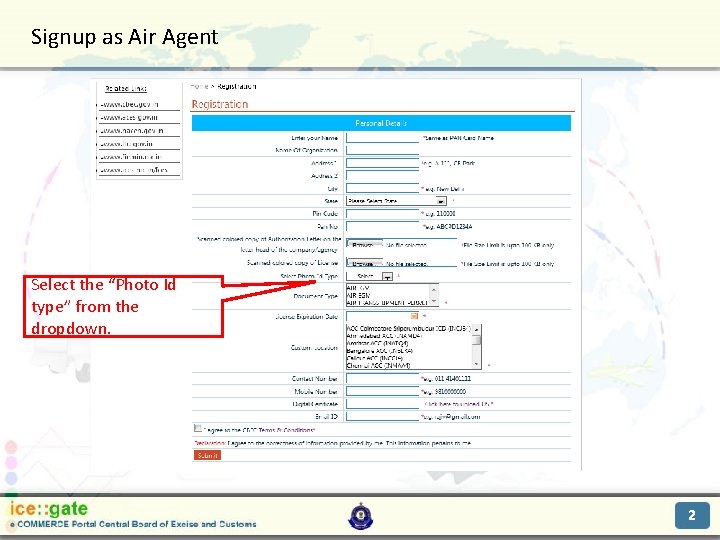Image resolution: width=720 pixels, height=540 pixels.
Task: Click the Name Of Organization input field
Action: pyautogui.click(x=382, y=150)
